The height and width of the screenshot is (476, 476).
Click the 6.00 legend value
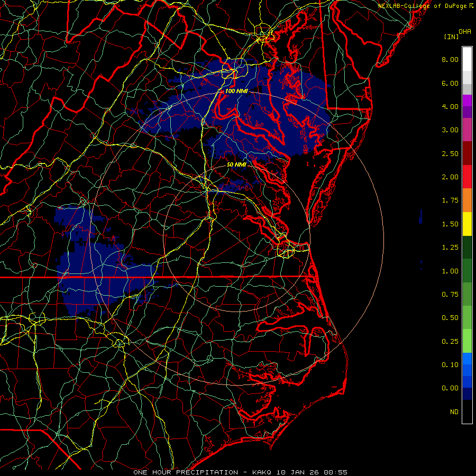click(x=450, y=83)
